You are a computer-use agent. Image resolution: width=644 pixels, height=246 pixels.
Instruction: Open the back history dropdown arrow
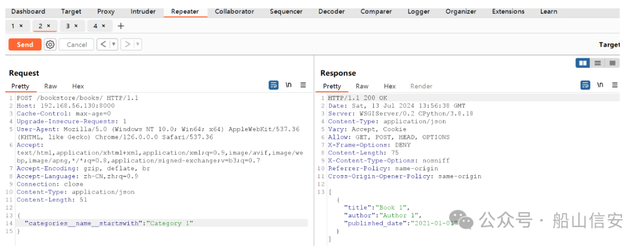[x=114, y=44]
